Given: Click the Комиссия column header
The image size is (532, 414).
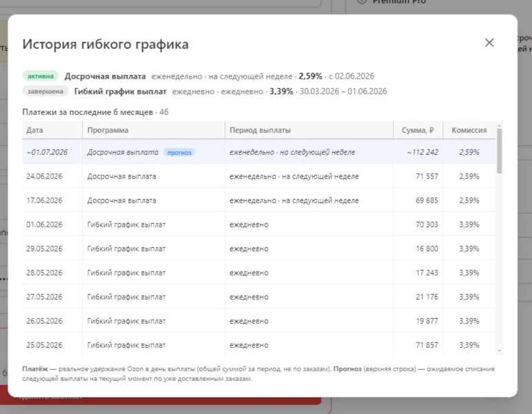Looking at the screenshot, I should (469, 130).
